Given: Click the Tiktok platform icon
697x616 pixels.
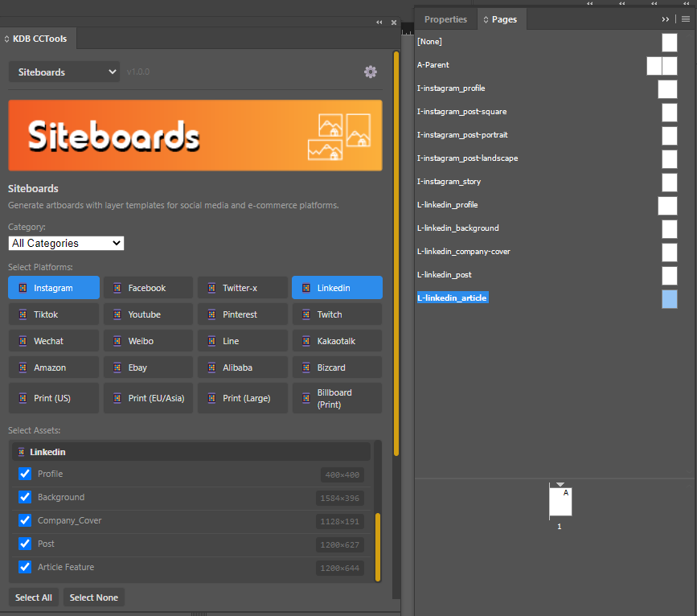Looking at the screenshot, I should tap(23, 315).
